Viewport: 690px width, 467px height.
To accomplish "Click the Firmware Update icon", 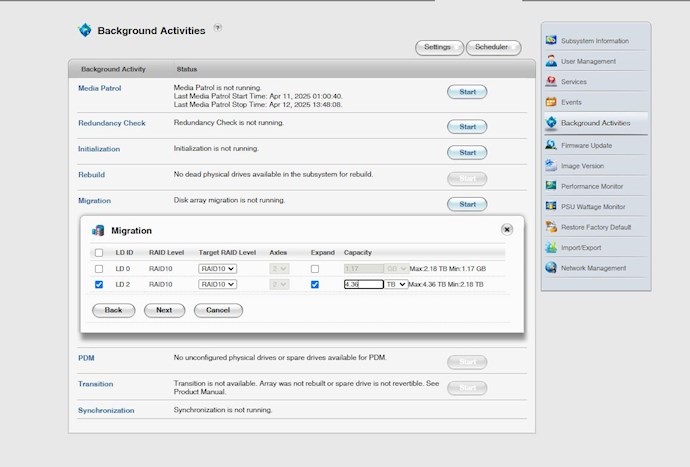I will coord(551,145).
